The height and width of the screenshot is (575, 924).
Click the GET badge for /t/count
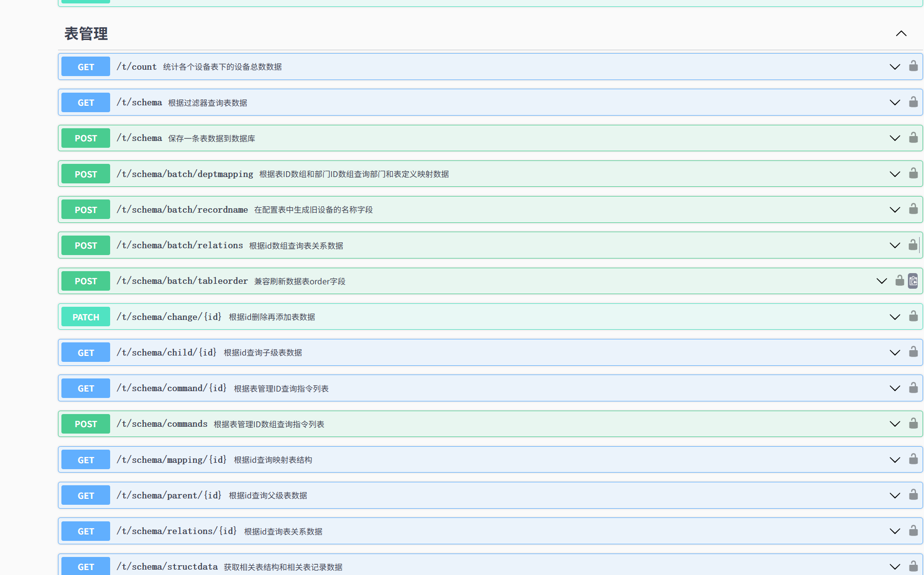pyautogui.click(x=86, y=67)
